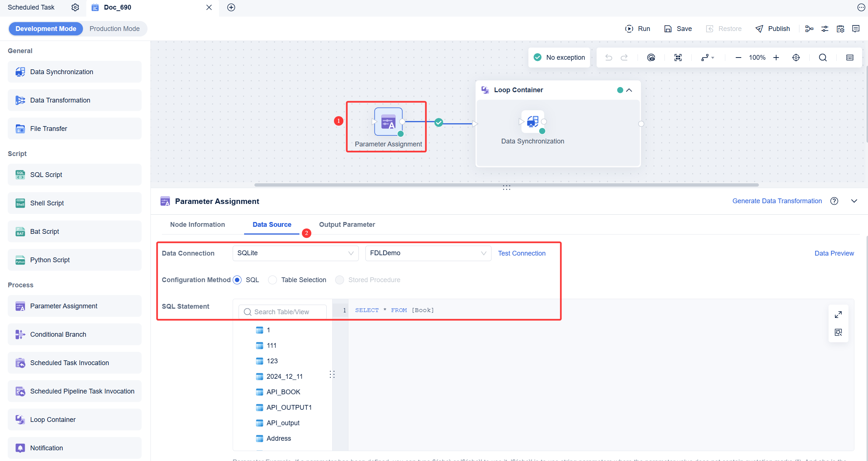
Task: Open Scheduled Task settings gear
Action: [75, 7]
